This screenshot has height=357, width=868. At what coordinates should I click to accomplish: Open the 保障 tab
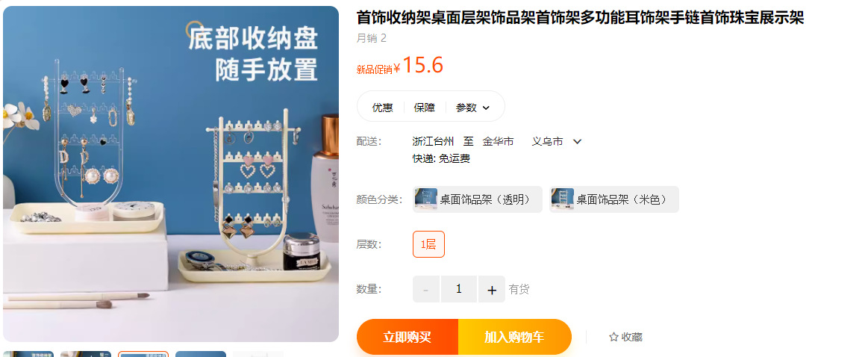coord(425,108)
